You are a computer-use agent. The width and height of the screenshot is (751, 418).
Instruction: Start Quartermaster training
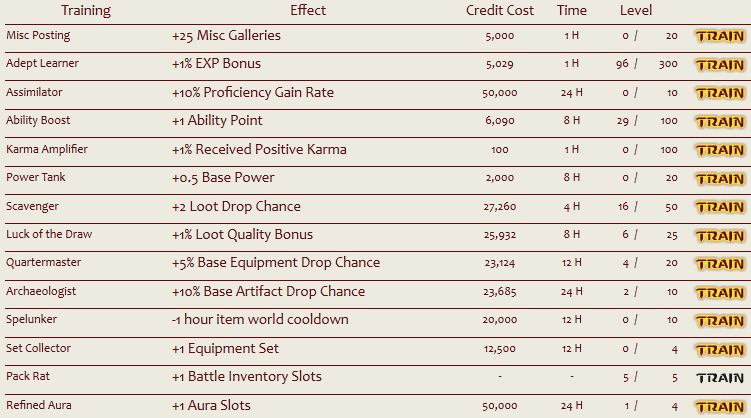(x=720, y=264)
